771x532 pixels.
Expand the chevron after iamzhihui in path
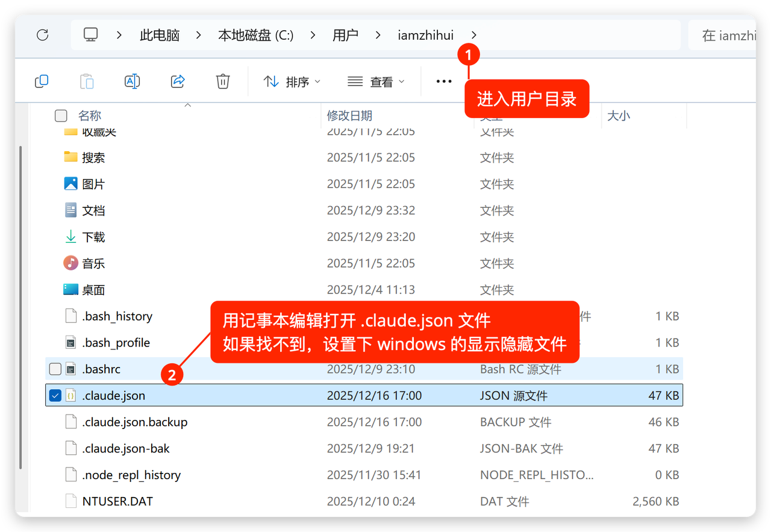click(x=474, y=35)
